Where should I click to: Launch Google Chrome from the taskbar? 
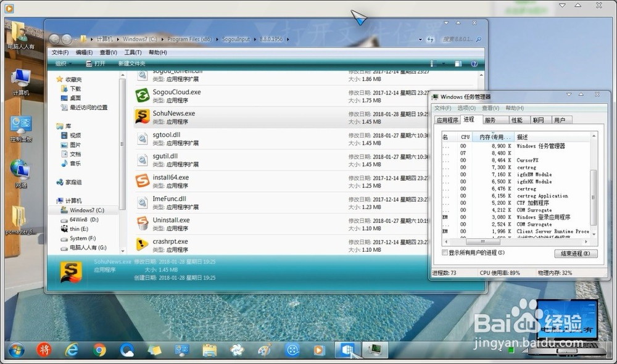99,350
